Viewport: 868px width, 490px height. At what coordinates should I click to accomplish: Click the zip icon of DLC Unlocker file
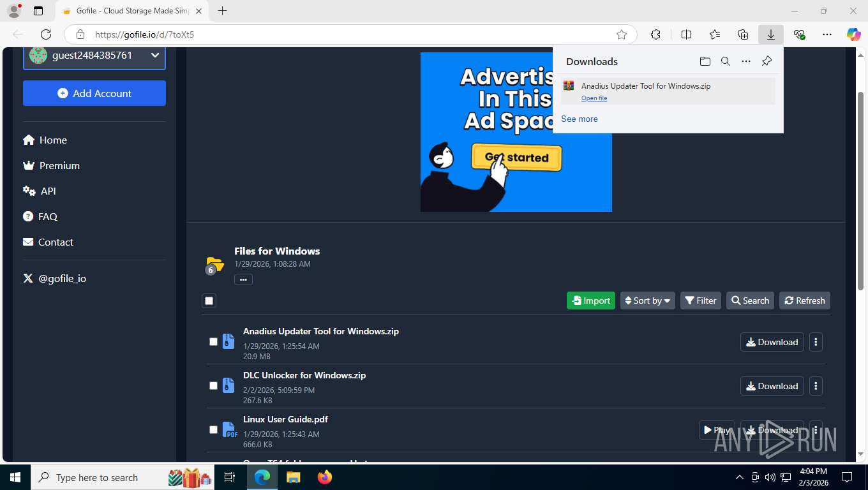[x=228, y=385]
